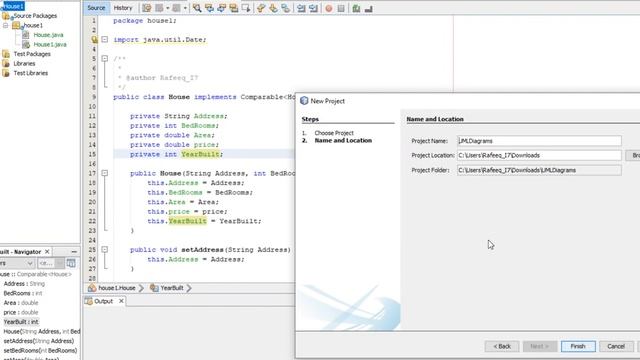Screen dimensions: 640x360
Task: Toggle Highlight Search toolbar icon
Action: [234, 8]
